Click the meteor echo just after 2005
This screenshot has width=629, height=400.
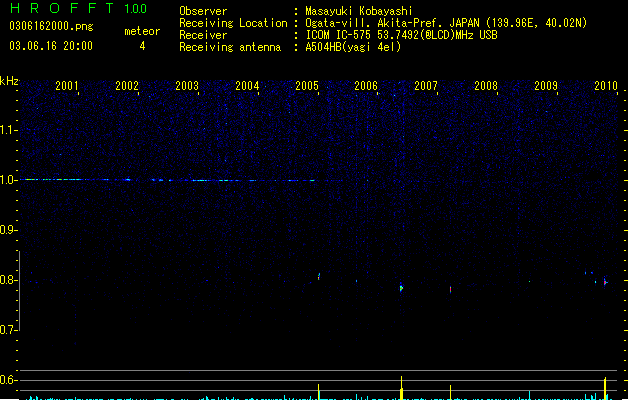(x=319, y=276)
